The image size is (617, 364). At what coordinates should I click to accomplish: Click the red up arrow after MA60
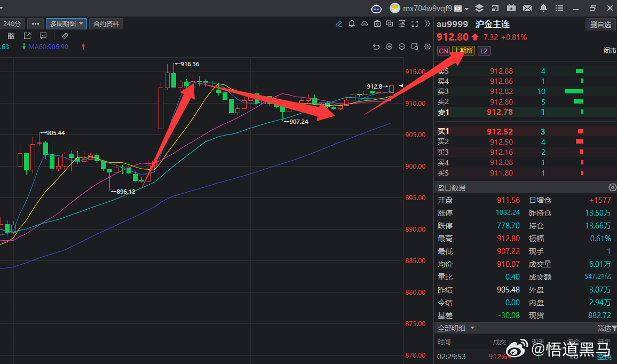point(83,46)
